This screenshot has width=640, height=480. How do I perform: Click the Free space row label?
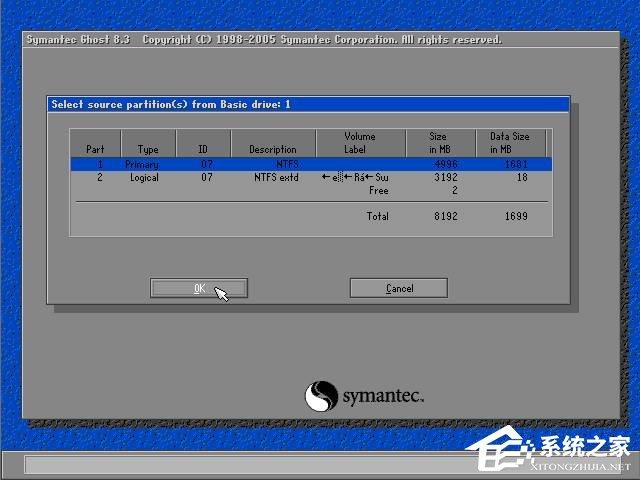378,190
